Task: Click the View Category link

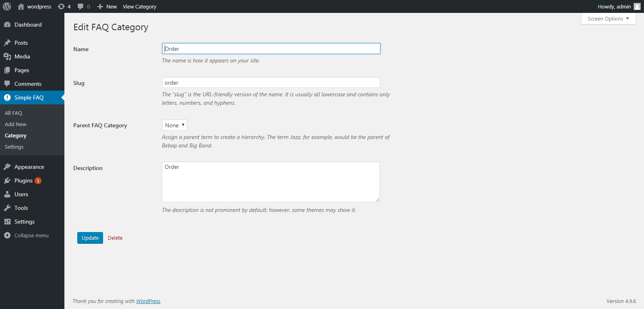Action: (x=139, y=6)
